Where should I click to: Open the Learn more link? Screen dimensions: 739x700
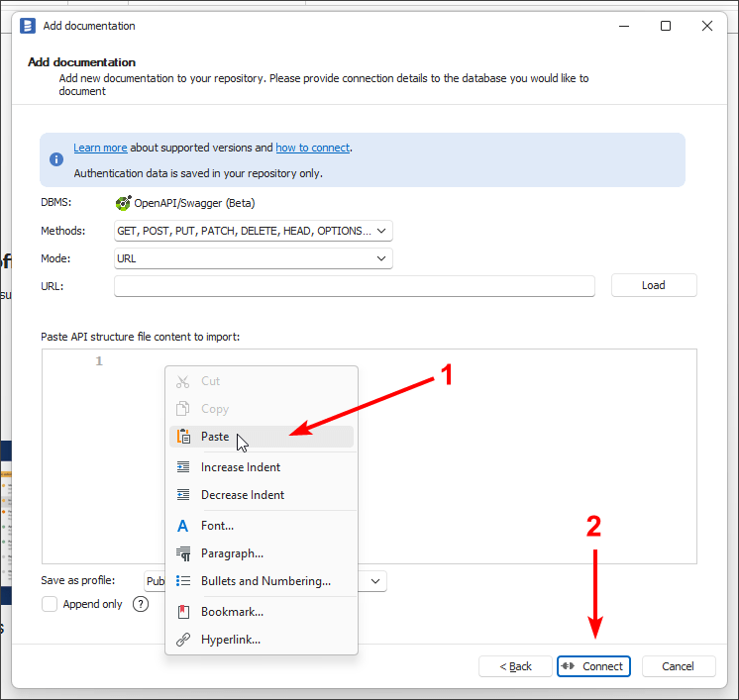click(x=100, y=148)
